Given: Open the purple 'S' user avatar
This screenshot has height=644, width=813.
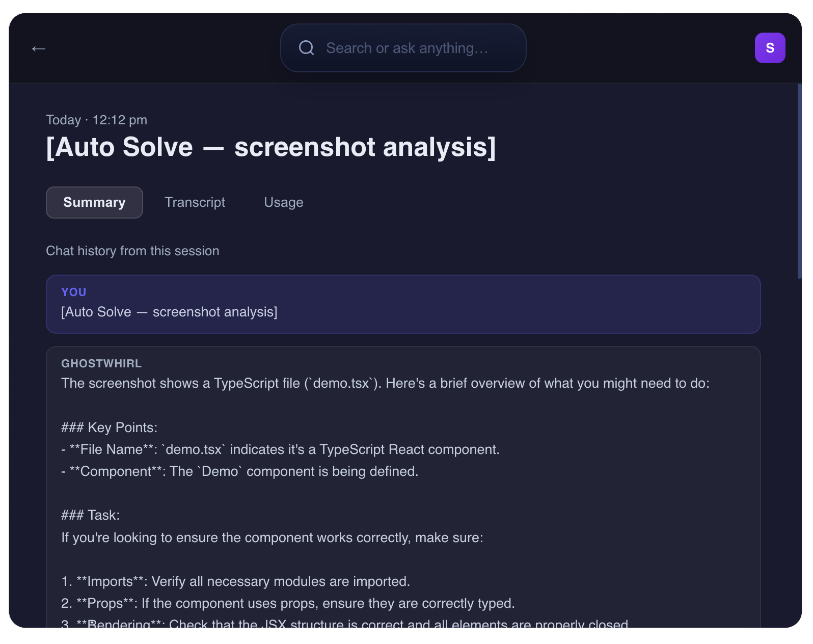Looking at the screenshot, I should [769, 48].
